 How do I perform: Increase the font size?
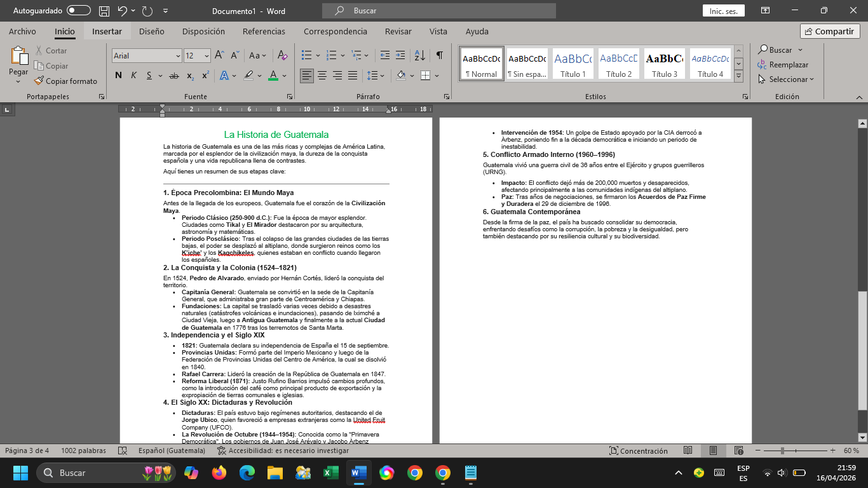[x=219, y=56]
